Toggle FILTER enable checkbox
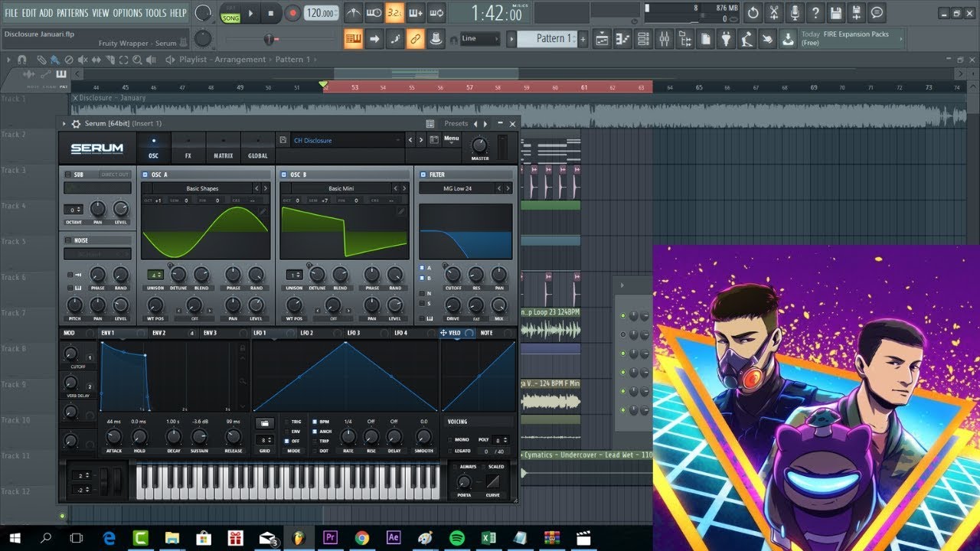This screenshot has width=980, height=551. click(423, 174)
